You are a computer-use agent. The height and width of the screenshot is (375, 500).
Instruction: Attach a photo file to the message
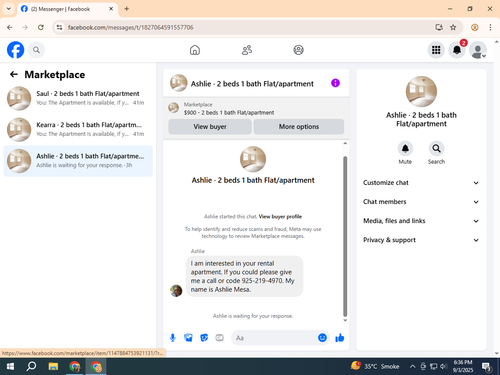tap(188, 338)
